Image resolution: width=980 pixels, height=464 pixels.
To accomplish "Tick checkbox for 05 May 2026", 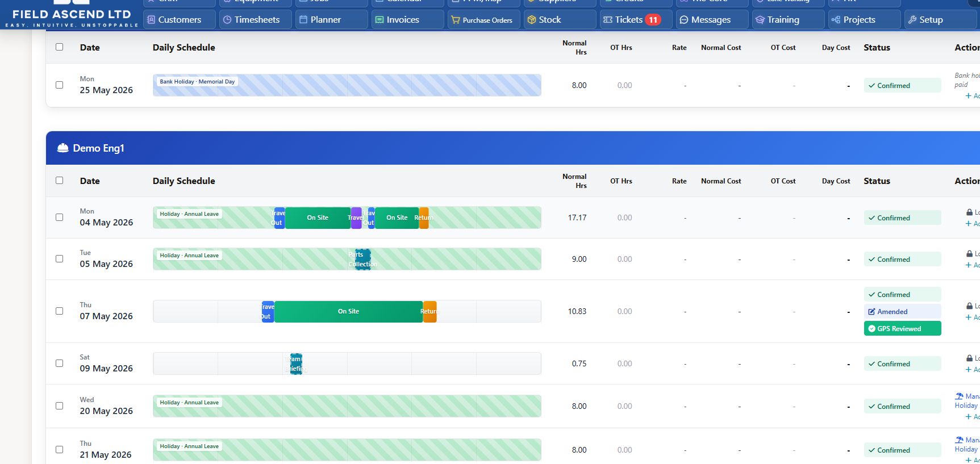I will pos(60,259).
